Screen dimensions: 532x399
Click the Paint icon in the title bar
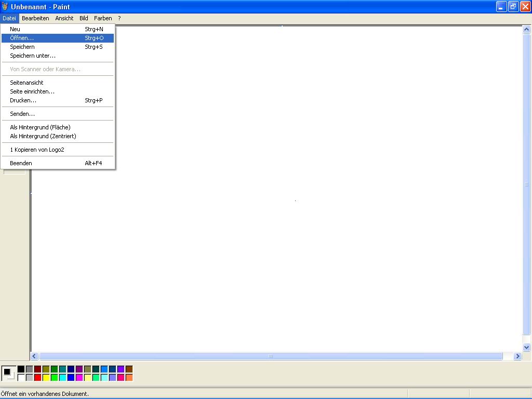coord(5,7)
